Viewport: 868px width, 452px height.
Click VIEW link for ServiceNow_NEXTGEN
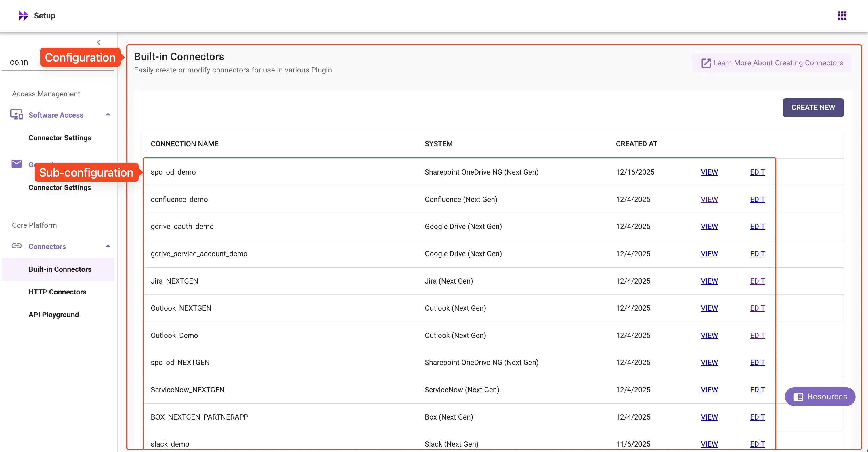709,390
